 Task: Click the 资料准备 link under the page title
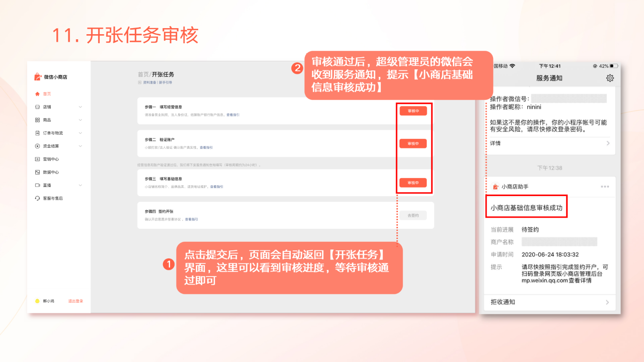(x=149, y=82)
